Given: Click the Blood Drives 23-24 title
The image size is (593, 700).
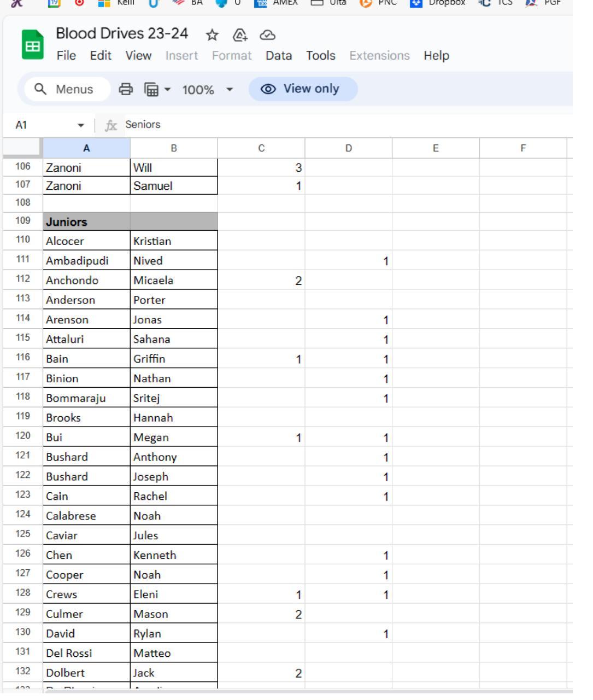Looking at the screenshot, I should pyautogui.click(x=122, y=34).
